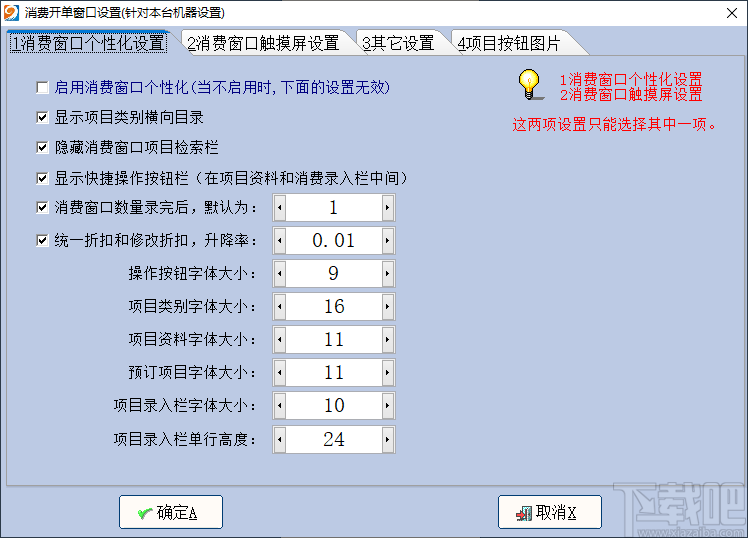Decrease 预订项目字体大小 value
Image resolution: width=748 pixels, height=538 pixels.
tap(280, 372)
